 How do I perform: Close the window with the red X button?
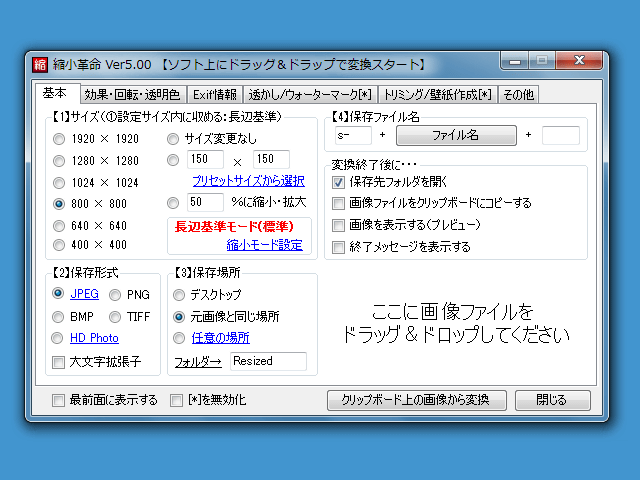tap(579, 60)
